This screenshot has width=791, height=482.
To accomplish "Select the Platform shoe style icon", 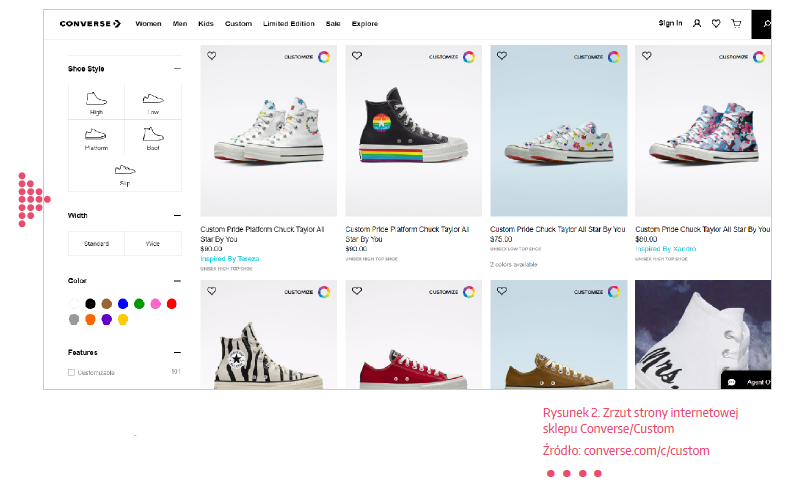I will tap(96, 134).
